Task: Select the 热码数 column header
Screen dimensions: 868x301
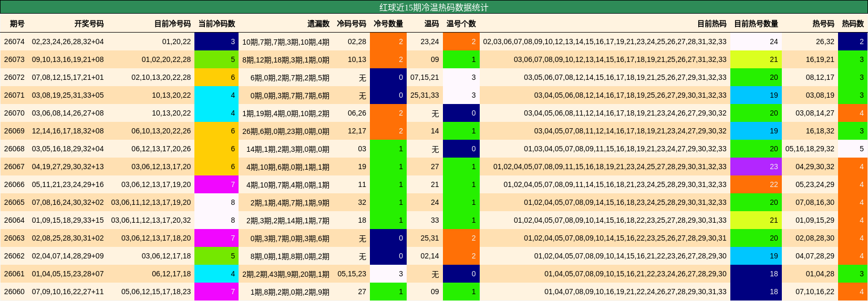Action: click(853, 24)
